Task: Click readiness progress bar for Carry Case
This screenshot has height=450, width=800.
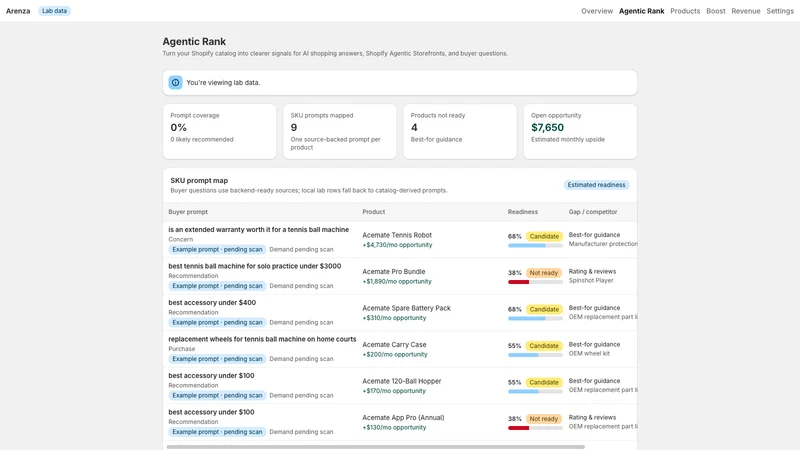Action: click(535, 355)
